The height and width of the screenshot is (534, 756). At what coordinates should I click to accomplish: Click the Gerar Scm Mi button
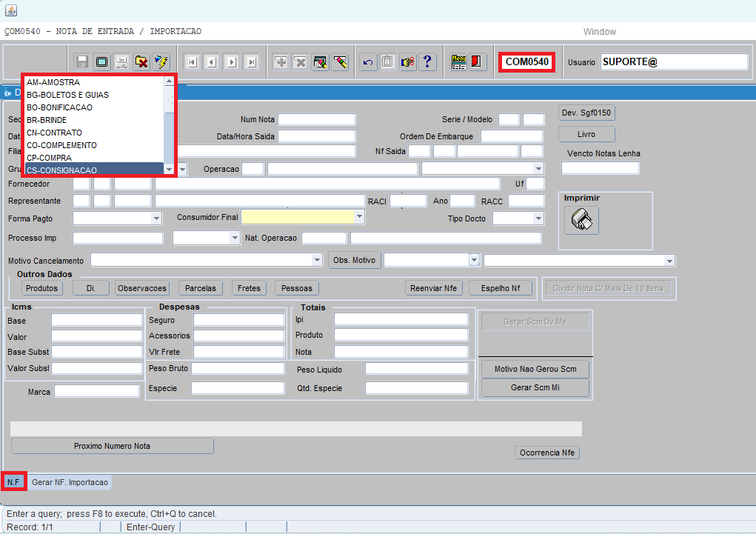(x=535, y=387)
